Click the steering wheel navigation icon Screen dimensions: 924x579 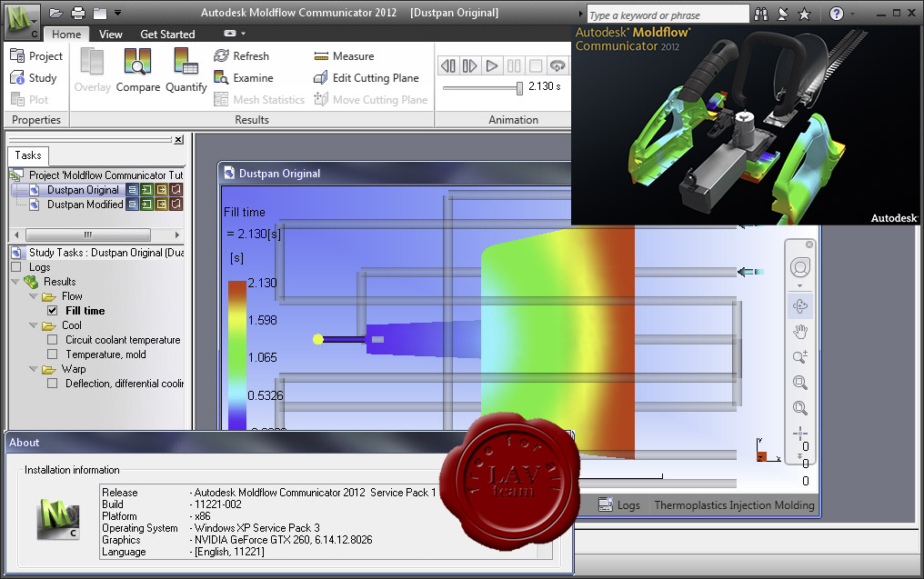click(800, 268)
